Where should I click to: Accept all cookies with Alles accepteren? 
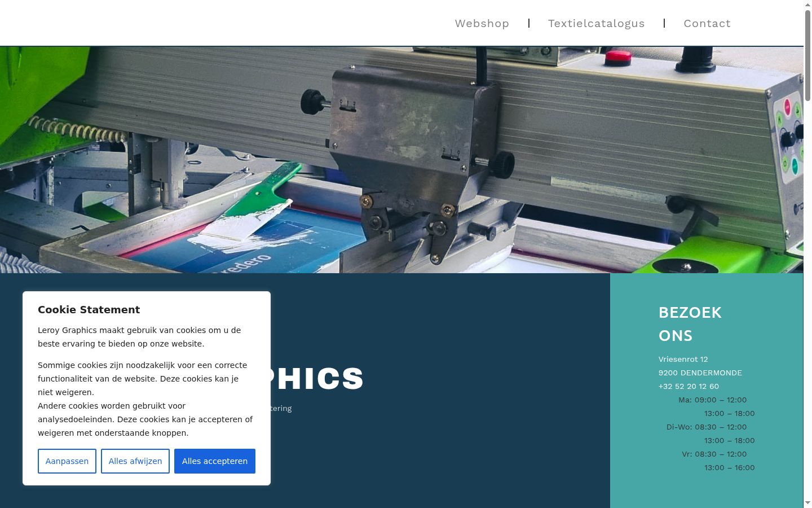pyautogui.click(x=215, y=461)
